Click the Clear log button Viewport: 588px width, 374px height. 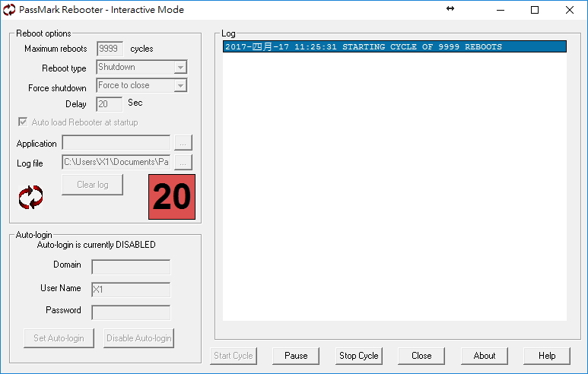(92, 185)
